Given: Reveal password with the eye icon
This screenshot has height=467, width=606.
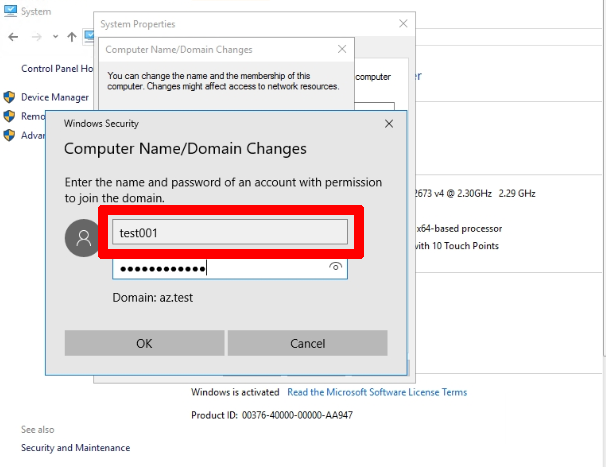Looking at the screenshot, I should (336, 267).
